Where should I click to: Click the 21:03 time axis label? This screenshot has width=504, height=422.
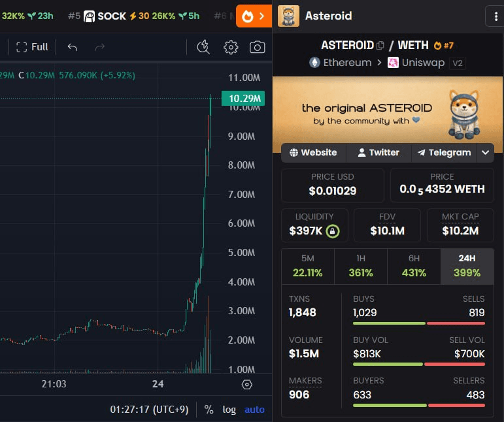coord(54,384)
